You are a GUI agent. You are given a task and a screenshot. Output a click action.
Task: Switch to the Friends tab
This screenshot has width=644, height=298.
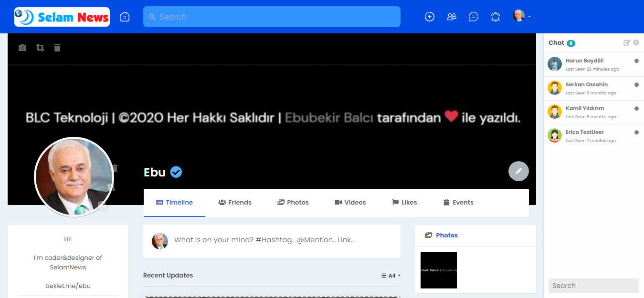[235, 203]
